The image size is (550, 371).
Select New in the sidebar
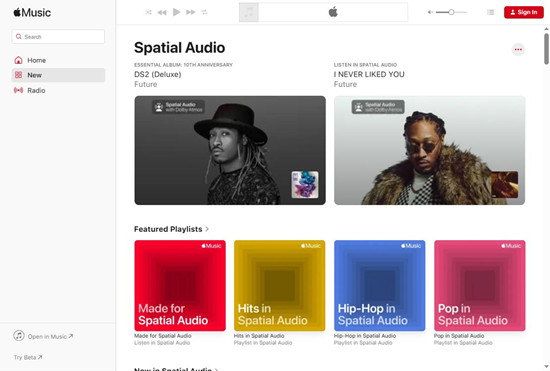click(x=58, y=75)
